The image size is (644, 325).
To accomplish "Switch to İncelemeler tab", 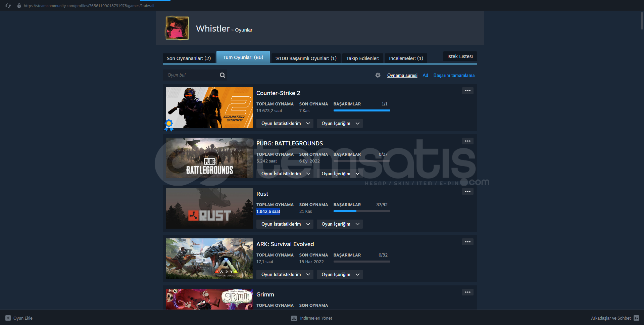I will pos(406,58).
